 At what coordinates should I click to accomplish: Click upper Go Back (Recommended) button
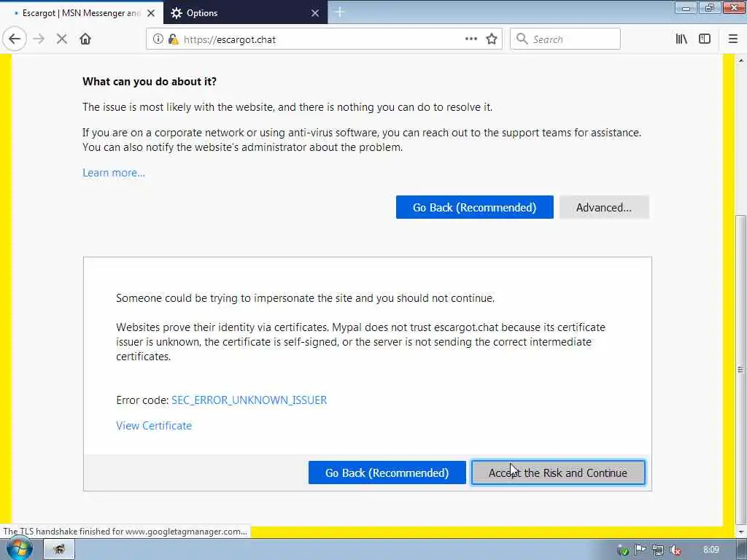tap(474, 207)
